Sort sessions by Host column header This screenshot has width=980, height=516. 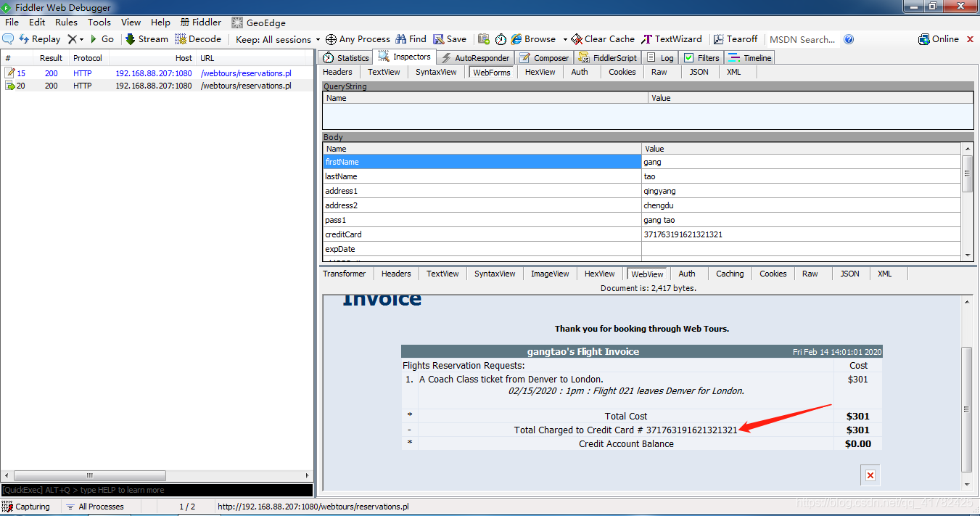click(152, 58)
